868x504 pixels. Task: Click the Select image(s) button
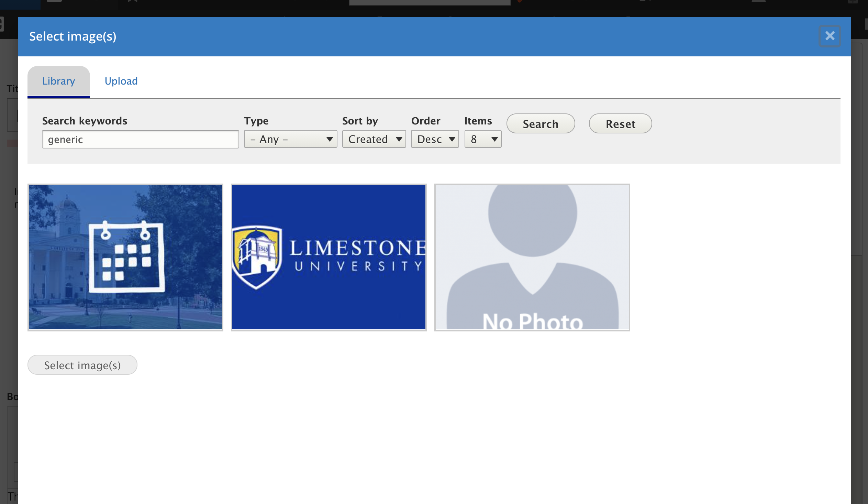click(x=82, y=365)
